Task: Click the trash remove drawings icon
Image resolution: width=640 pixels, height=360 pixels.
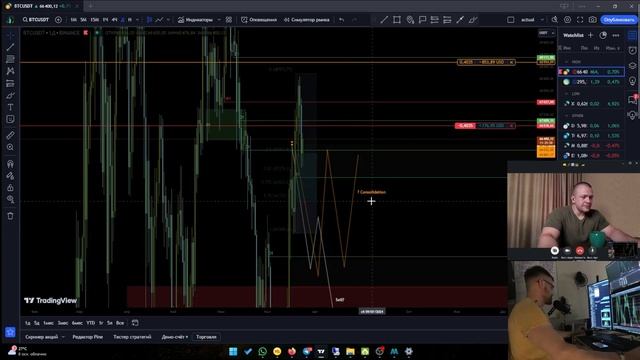Action: [x=10, y=216]
